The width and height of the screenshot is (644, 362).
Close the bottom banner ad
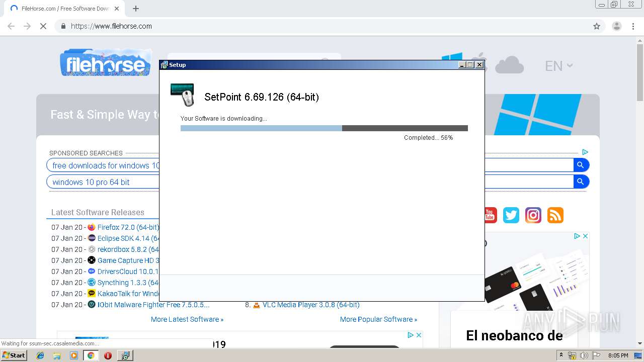(419, 335)
